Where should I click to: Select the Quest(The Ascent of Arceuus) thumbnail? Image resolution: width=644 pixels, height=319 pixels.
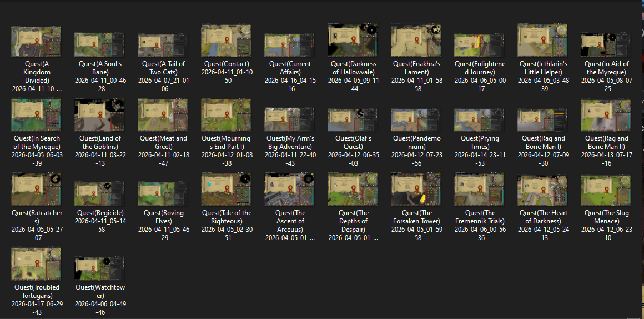pos(289,190)
